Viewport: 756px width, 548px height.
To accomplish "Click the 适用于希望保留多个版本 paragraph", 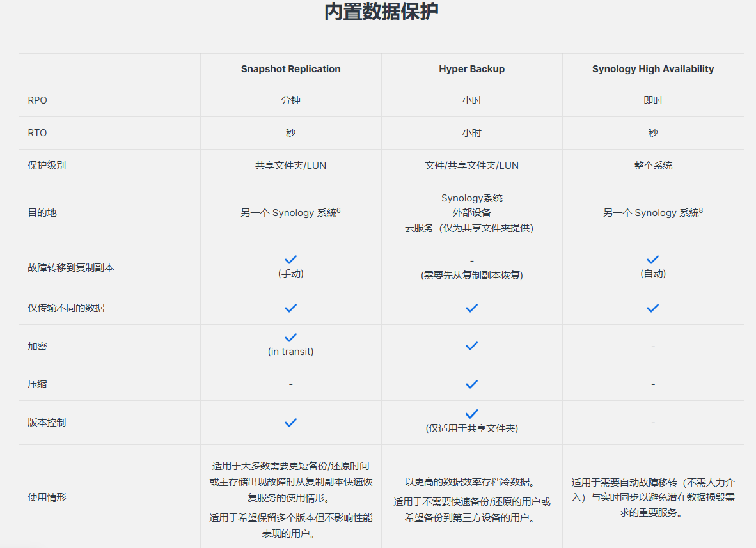I will click(291, 526).
